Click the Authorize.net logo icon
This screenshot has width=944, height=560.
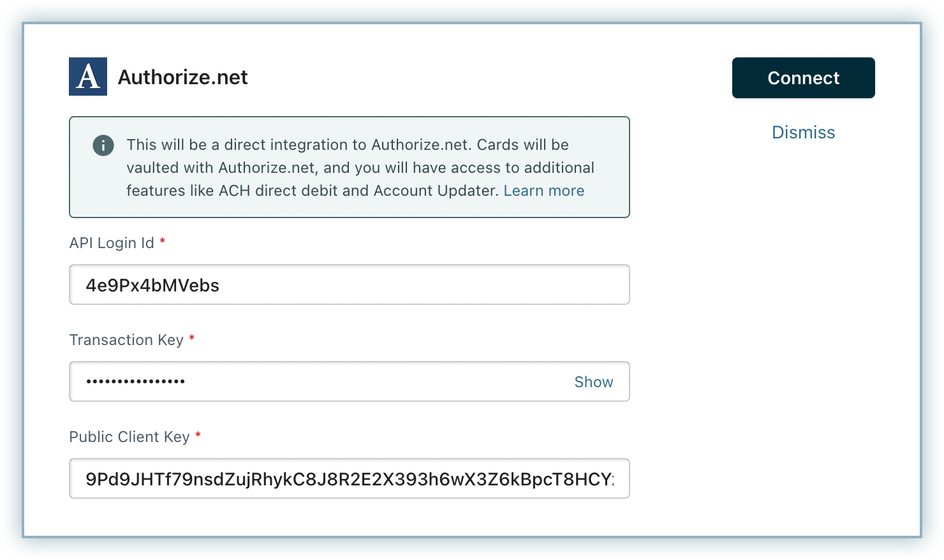coord(88,77)
